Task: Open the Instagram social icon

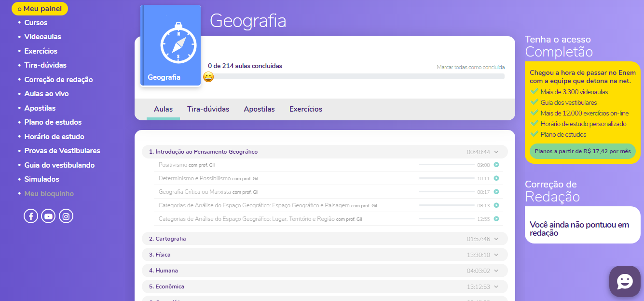Action: click(x=66, y=216)
